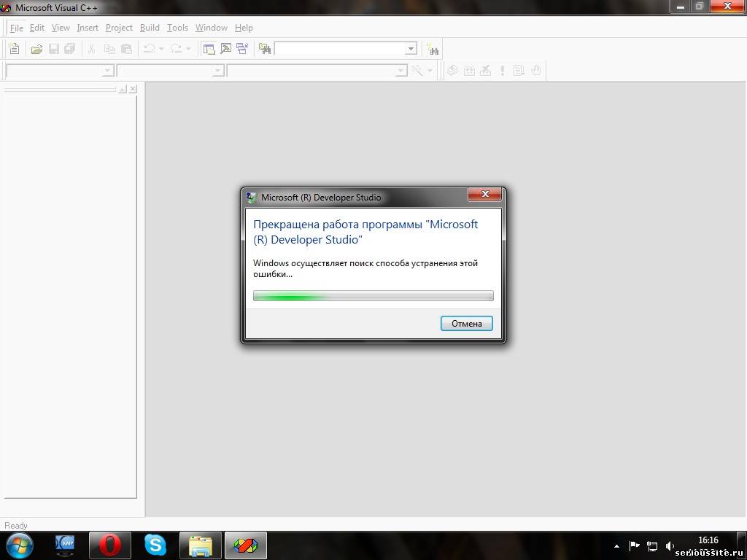Click the Redo arrow icon
Viewport: 747px width, 560px height.
pos(177,49)
